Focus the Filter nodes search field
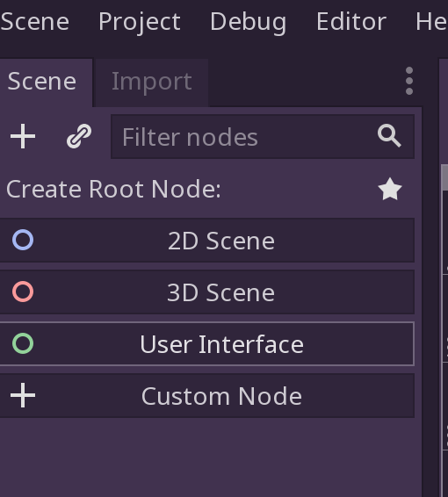 click(x=263, y=137)
